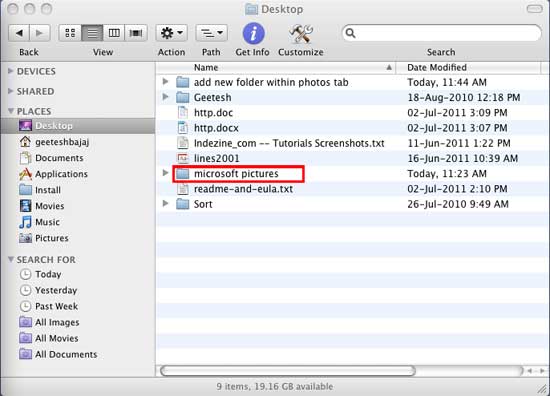The image size is (550, 396).
Task: Expand the DEVICES section
Action: point(11,71)
